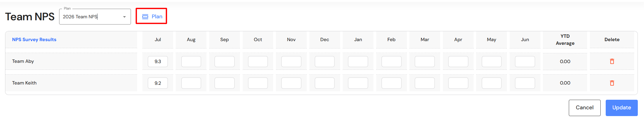Open the NPS Survey Results link
Screen dimensions: 644x131
(x=34, y=40)
